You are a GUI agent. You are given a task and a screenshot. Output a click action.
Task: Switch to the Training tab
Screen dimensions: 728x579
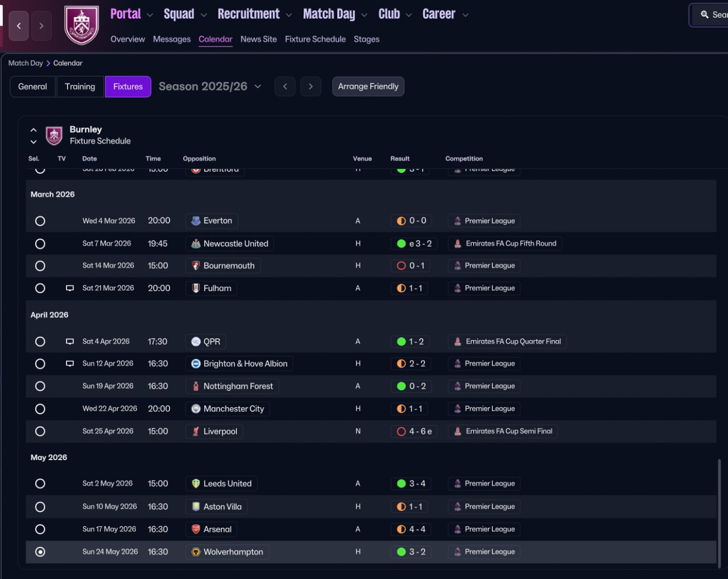click(x=80, y=86)
